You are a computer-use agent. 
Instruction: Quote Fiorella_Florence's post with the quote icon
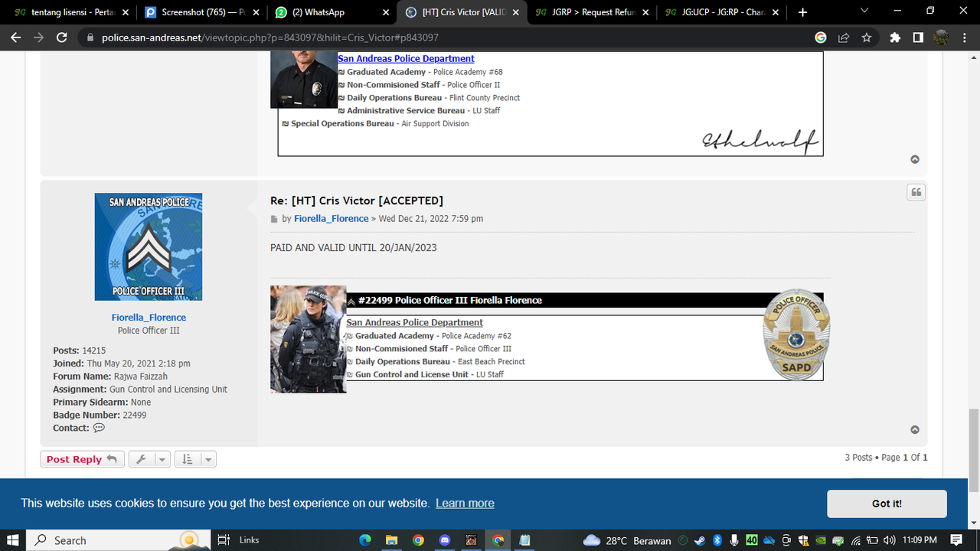[x=916, y=192]
